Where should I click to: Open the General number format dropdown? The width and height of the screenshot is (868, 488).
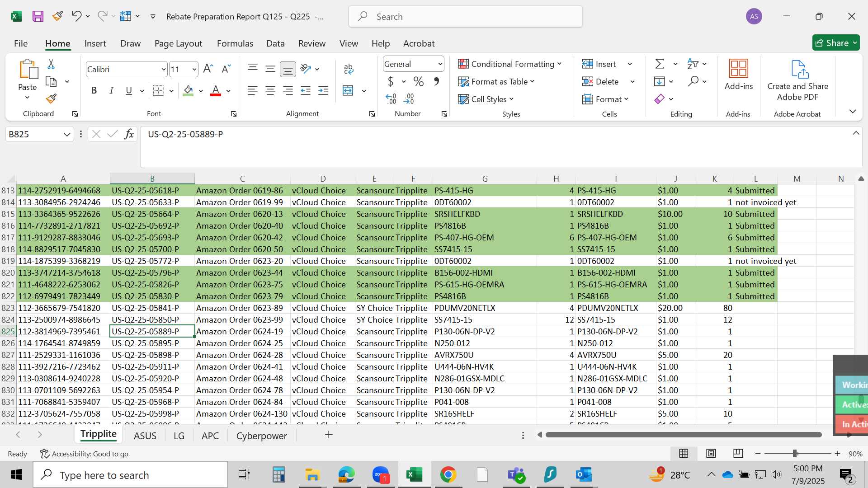click(440, 64)
